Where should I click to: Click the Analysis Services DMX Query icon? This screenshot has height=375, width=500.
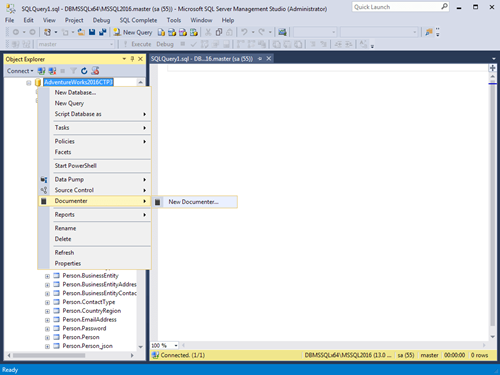[x=183, y=32]
